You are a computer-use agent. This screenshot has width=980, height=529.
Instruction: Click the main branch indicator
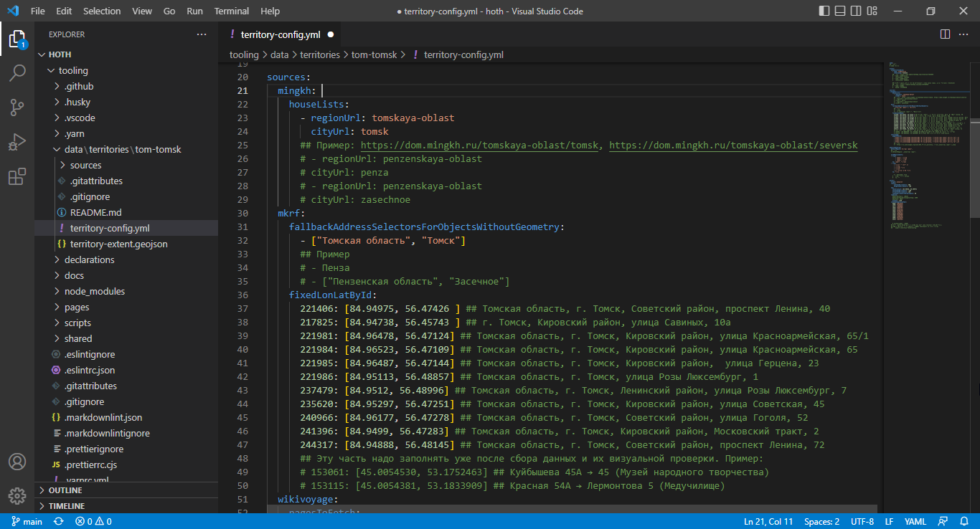[x=27, y=522]
